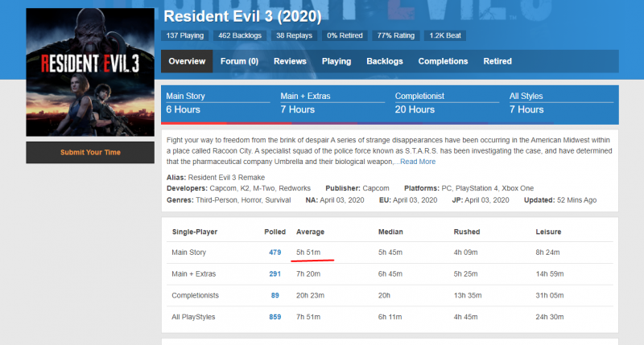Image resolution: width=644 pixels, height=345 pixels.
Task: Go to the Playing tab
Action: [336, 61]
